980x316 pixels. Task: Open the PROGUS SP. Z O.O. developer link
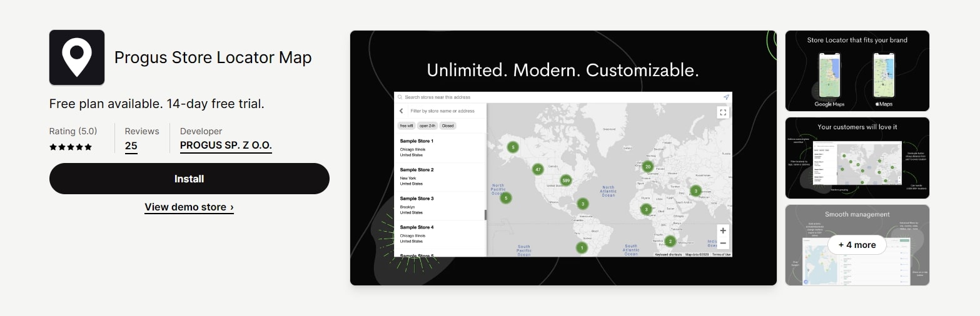226,146
